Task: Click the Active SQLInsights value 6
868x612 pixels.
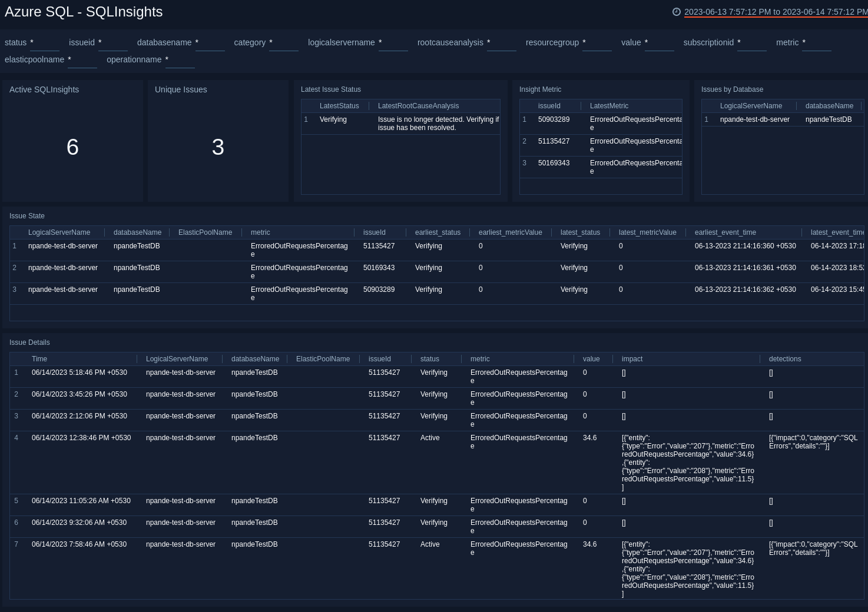Action: (x=72, y=147)
